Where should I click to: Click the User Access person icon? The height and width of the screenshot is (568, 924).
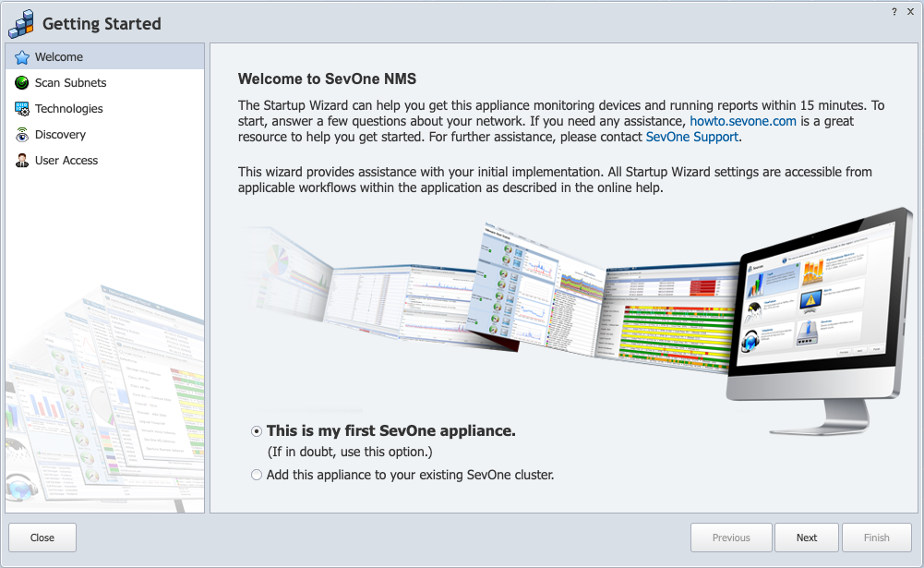[22, 161]
